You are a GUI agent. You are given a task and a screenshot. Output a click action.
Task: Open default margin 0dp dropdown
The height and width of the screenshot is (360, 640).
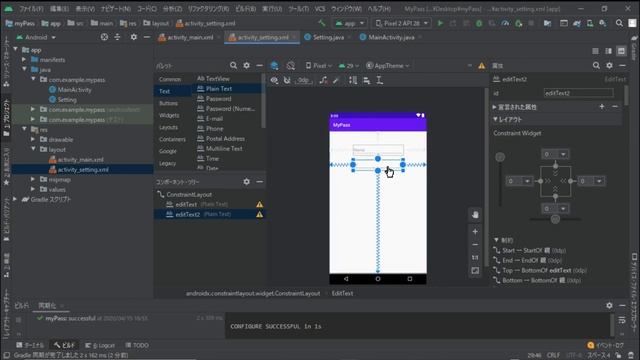tap(304, 80)
